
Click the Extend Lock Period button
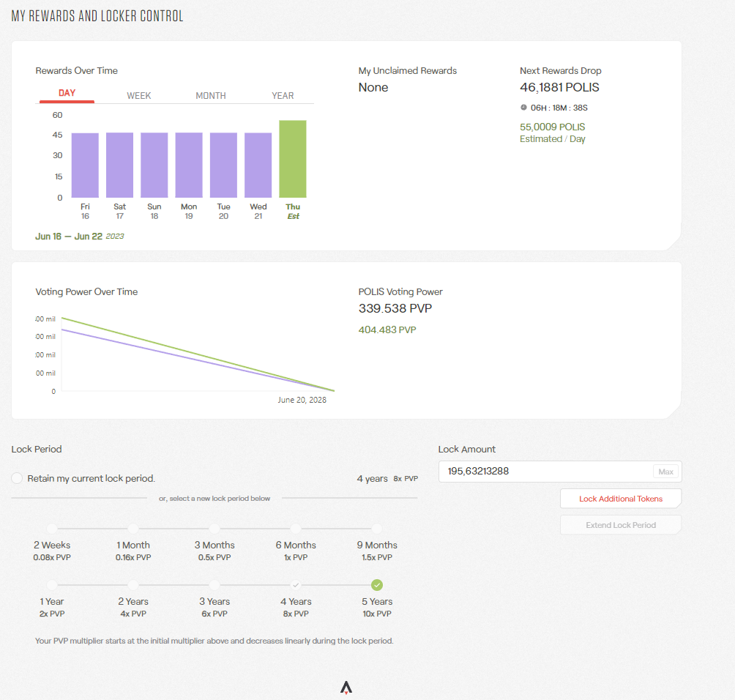(620, 525)
